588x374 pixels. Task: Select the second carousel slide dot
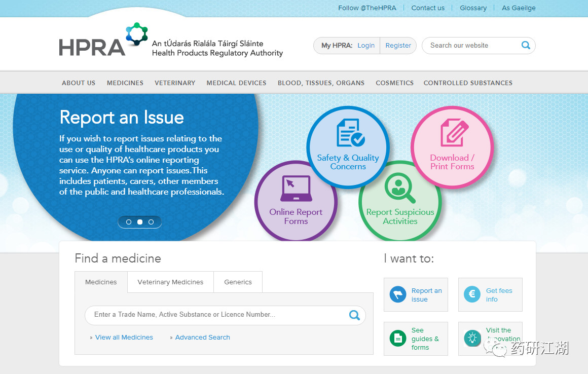click(140, 222)
